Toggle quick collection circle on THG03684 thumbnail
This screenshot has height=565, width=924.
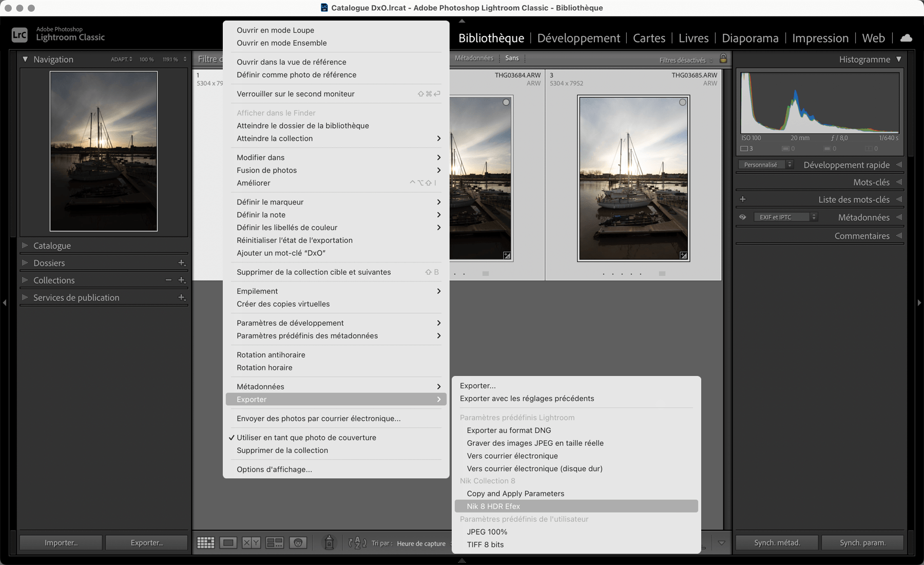(x=506, y=102)
